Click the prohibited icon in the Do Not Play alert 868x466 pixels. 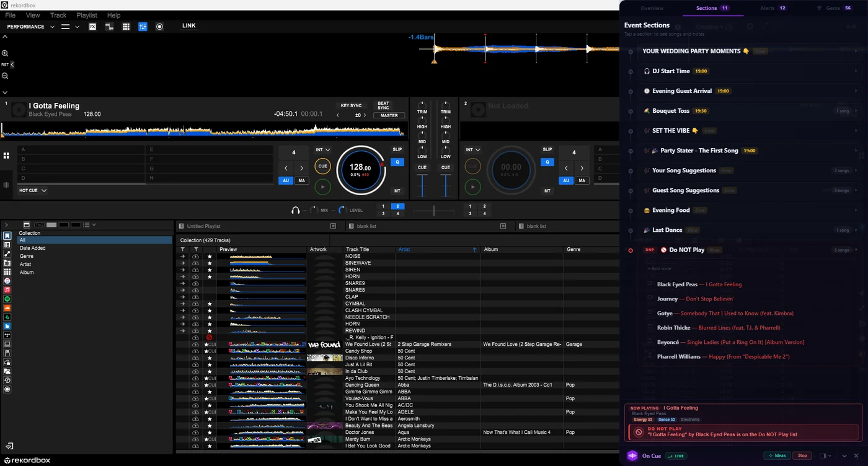[x=639, y=431]
